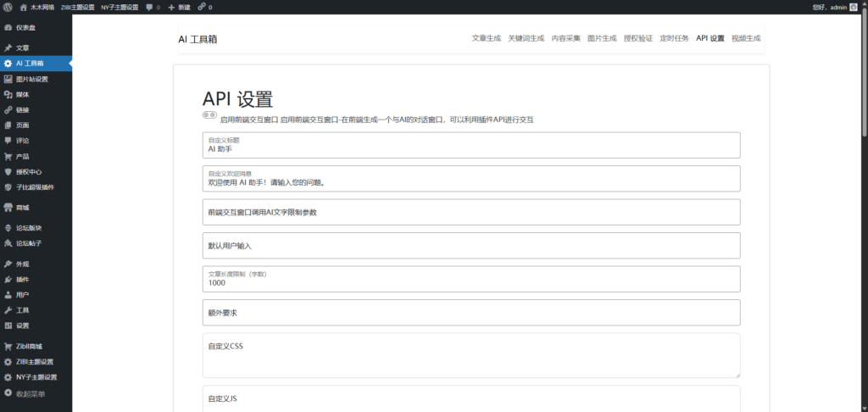
Task: Open the 新建 new content menu
Action: (x=181, y=7)
